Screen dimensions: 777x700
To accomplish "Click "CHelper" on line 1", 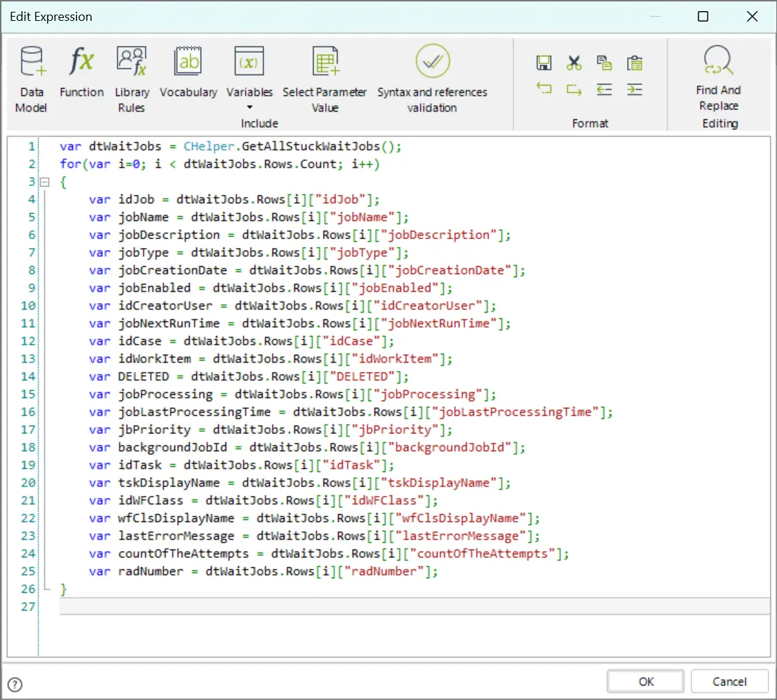I will [208, 147].
